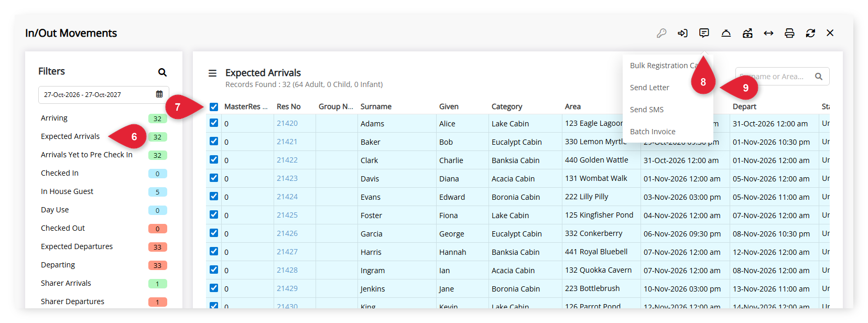Click the date range input field
Viewport: 868px width, 323px height.
[104, 95]
